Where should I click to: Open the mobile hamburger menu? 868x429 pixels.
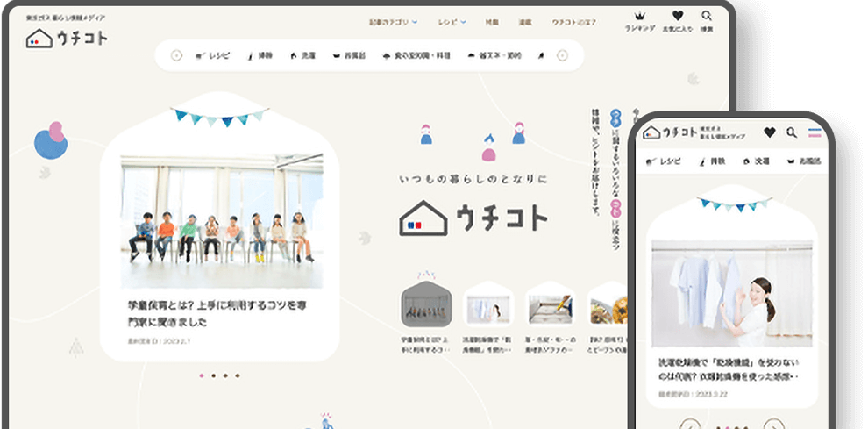815,132
